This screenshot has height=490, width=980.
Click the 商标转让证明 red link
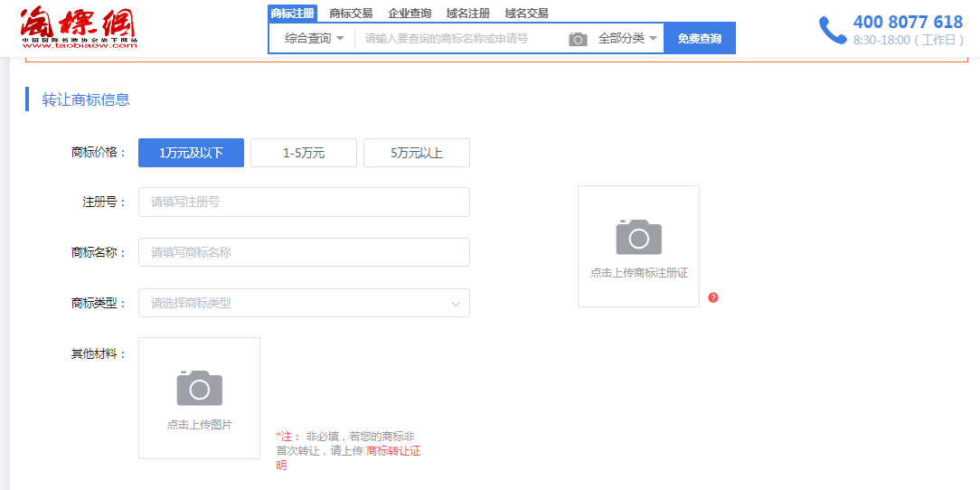393,451
